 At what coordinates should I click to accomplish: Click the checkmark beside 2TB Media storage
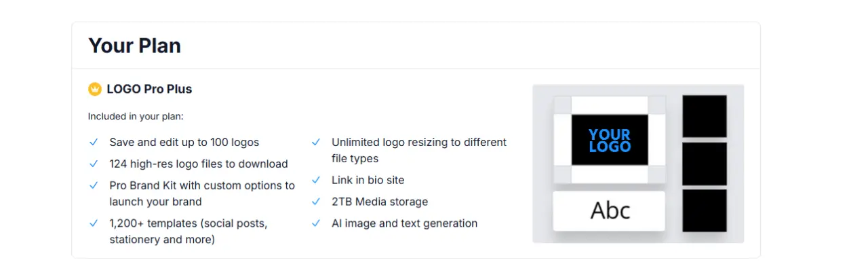(x=316, y=202)
